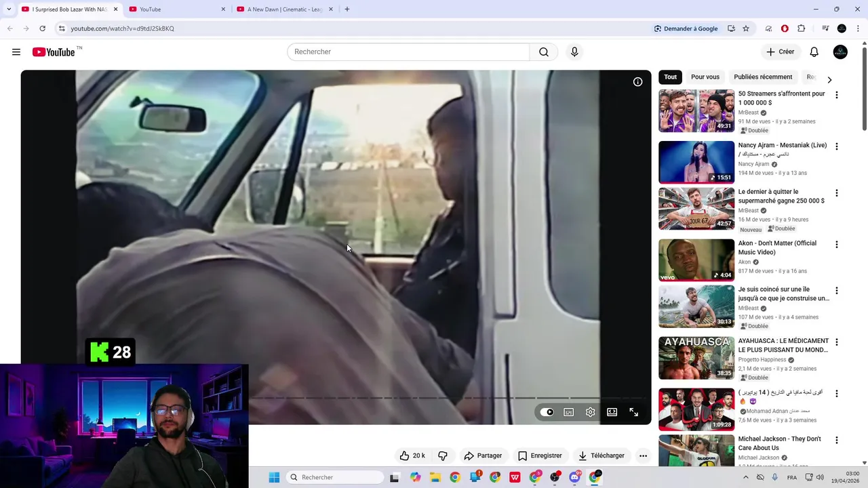Show more filter chips with the arrow

pyautogui.click(x=829, y=79)
